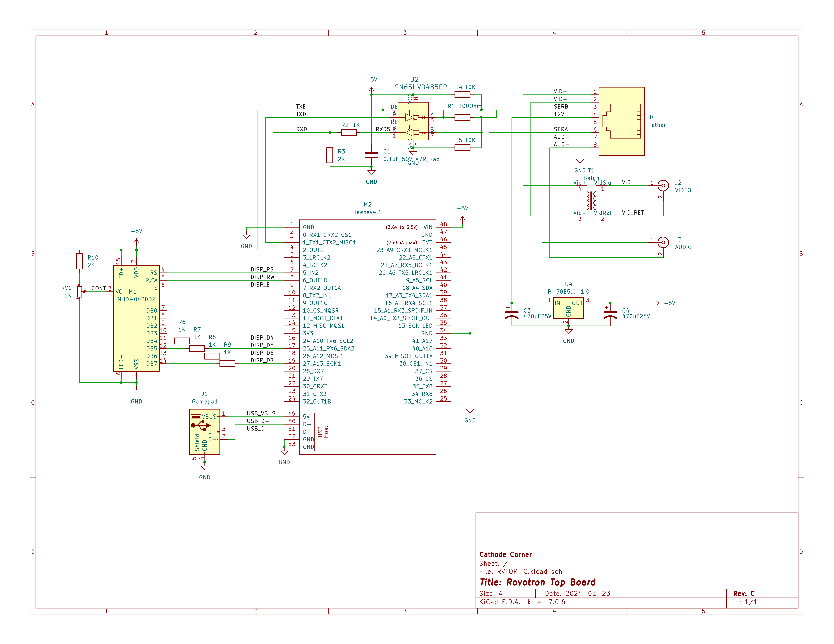
Task: Click the Cathode Corner company text
Action: 506,555
